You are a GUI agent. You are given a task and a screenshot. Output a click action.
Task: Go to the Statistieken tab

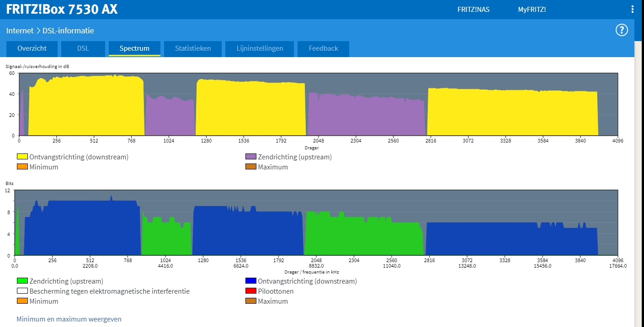click(x=193, y=48)
